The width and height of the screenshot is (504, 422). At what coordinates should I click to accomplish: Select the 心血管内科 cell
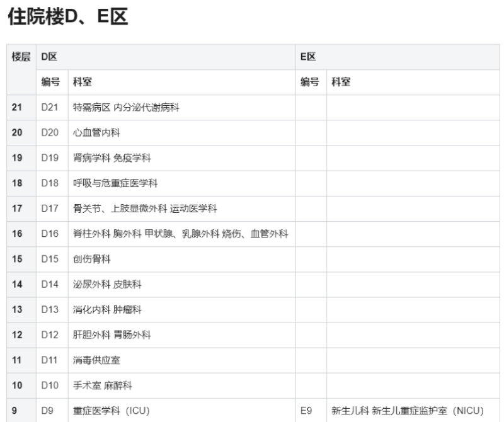click(x=181, y=133)
